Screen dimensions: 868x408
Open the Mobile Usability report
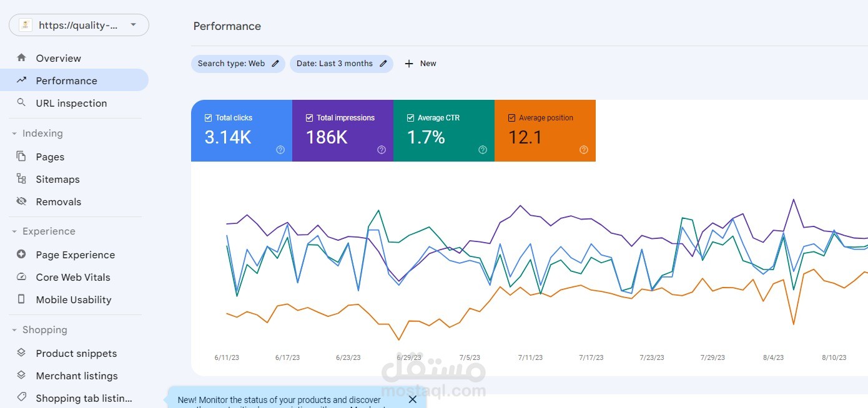74,299
